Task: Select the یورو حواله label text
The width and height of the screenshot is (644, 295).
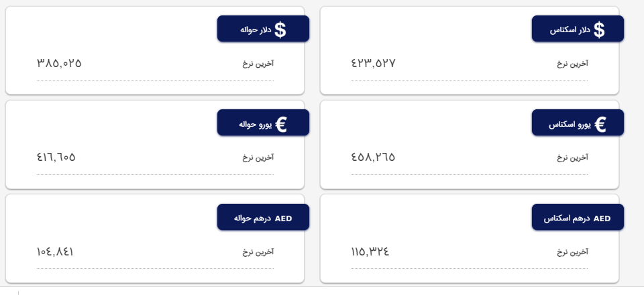Action: (x=254, y=124)
